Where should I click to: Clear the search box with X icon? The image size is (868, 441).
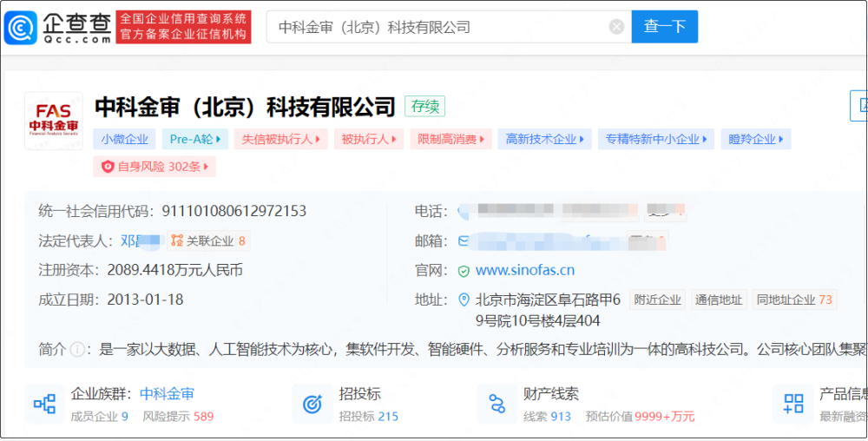[616, 27]
